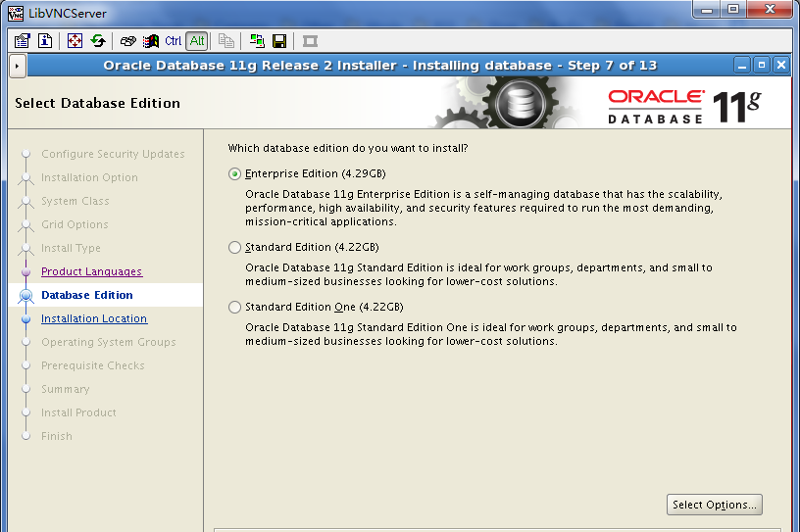Send Ctrl-Alt-Del keys icon
This screenshot has width=800, height=532.
point(127,41)
